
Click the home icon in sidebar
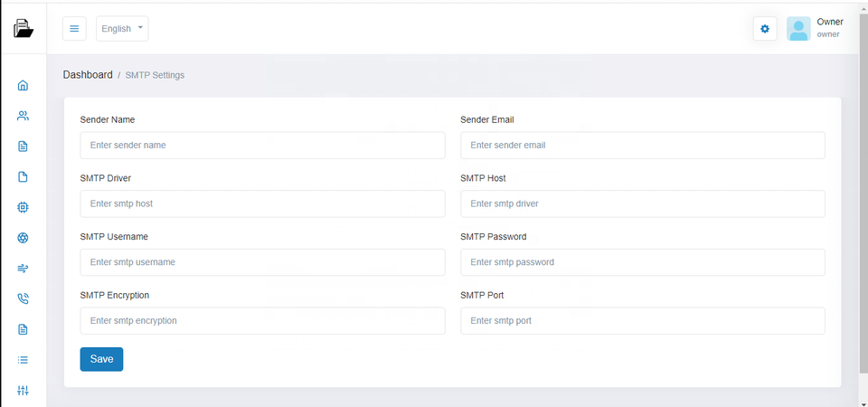[24, 86]
